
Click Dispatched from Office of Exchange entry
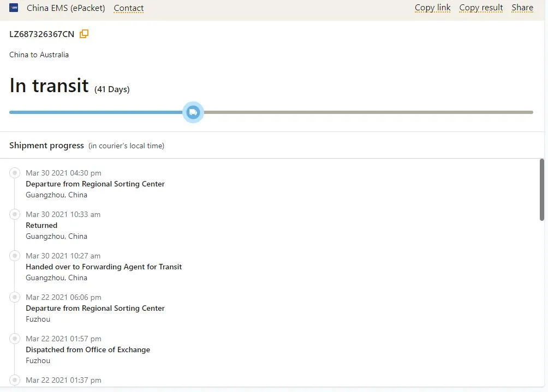point(88,349)
